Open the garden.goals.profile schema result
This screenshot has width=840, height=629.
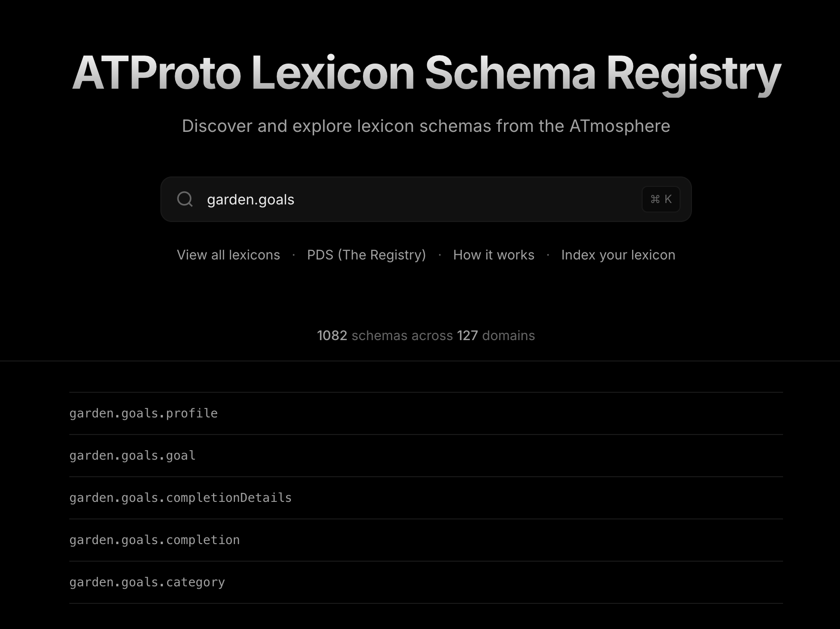click(143, 414)
